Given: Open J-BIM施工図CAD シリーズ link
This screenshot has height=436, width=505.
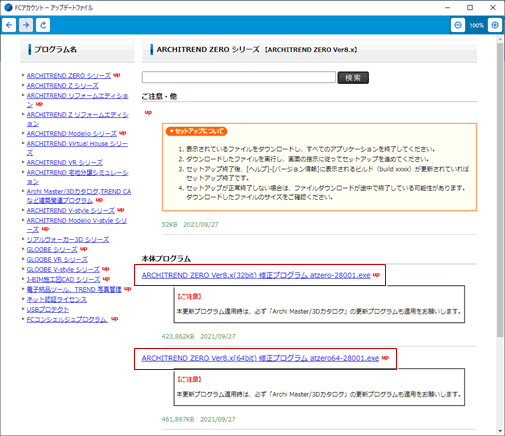Looking at the screenshot, I should pos(63,279).
